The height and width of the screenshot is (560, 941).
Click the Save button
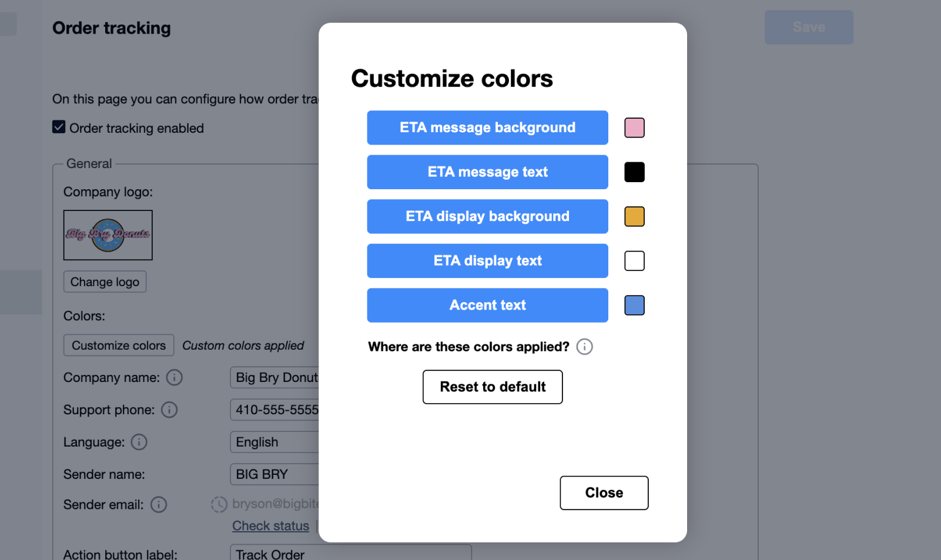tap(808, 27)
